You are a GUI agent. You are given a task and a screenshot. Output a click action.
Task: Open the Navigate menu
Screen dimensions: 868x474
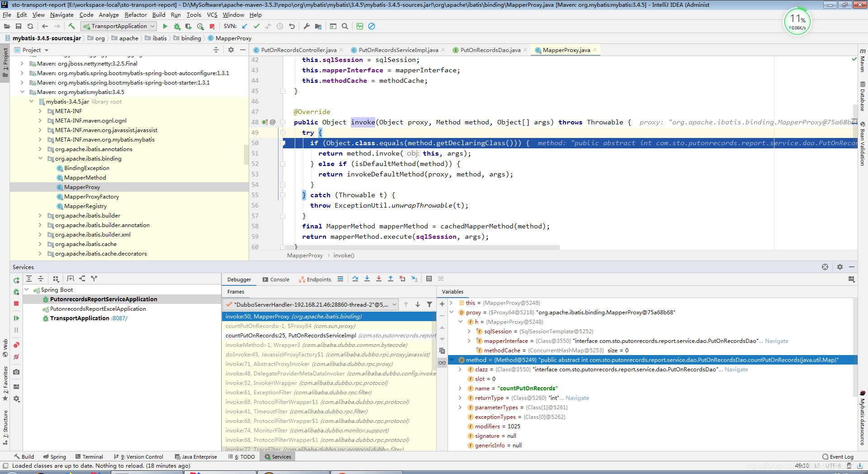click(62, 14)
